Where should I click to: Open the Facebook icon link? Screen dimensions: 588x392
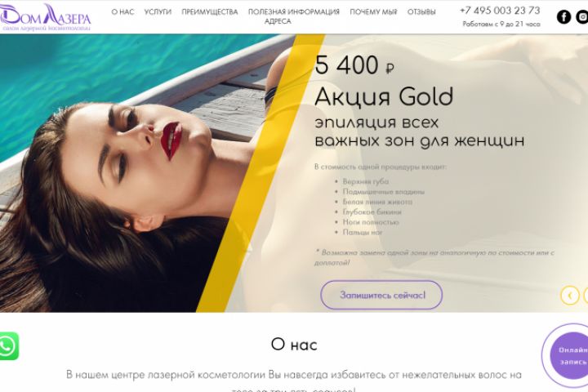563,17
